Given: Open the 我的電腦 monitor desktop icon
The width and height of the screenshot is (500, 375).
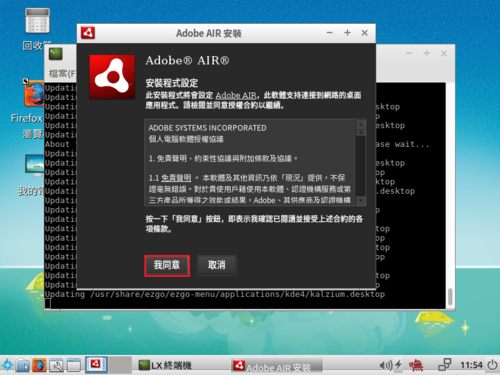Looking at the screenshot, I should click(34, 166).
